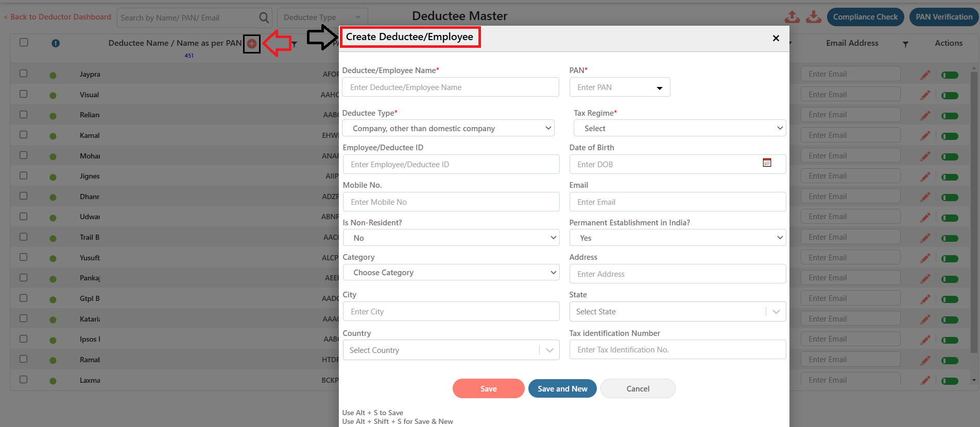
Task: Click the search by Name/PAN/Email box
Action: pyautogui.click(x=188, y=18)
